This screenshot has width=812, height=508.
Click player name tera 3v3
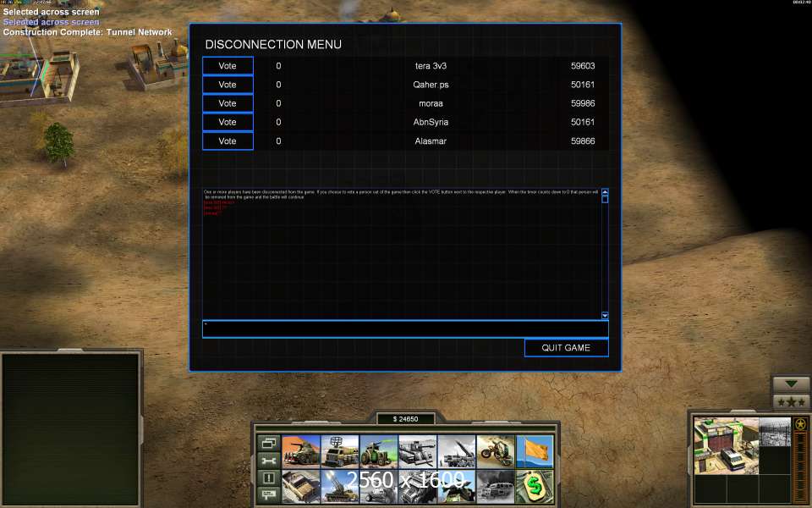click(431, 66)
